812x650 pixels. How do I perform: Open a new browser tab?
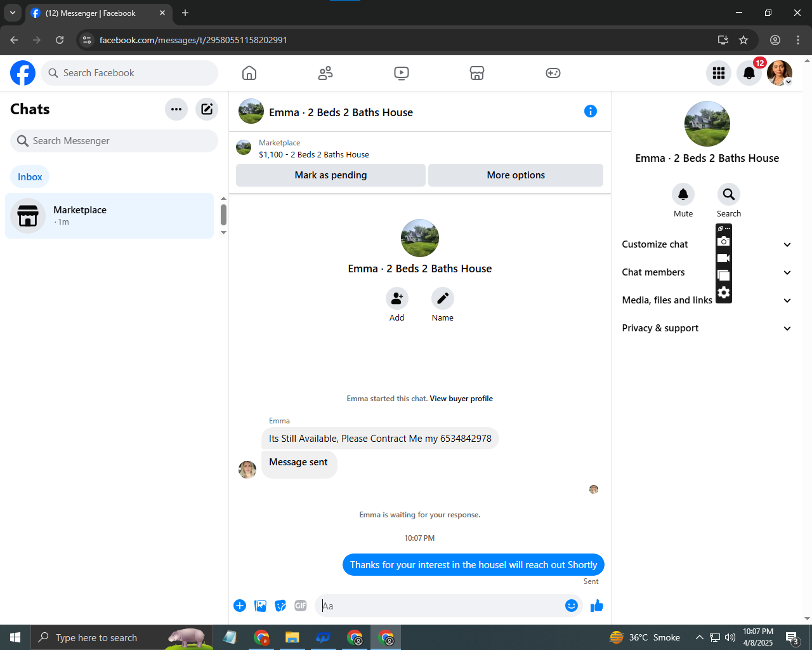coord(185,13)
